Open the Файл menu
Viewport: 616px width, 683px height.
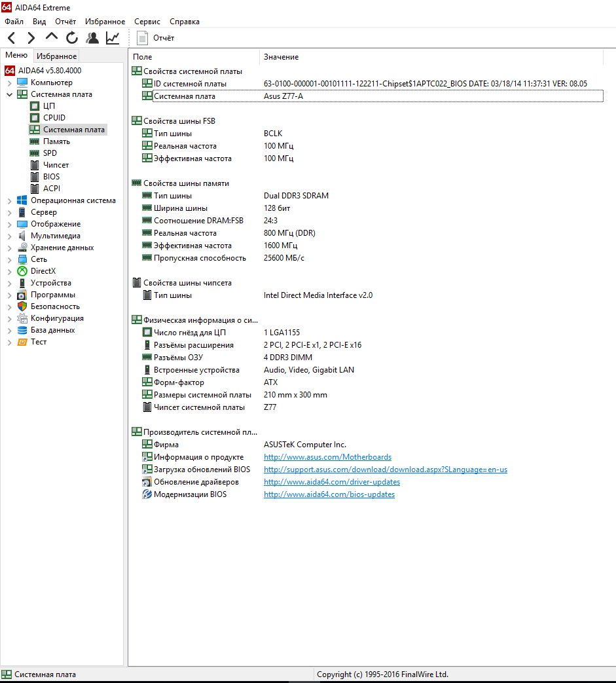click(14, 22)
